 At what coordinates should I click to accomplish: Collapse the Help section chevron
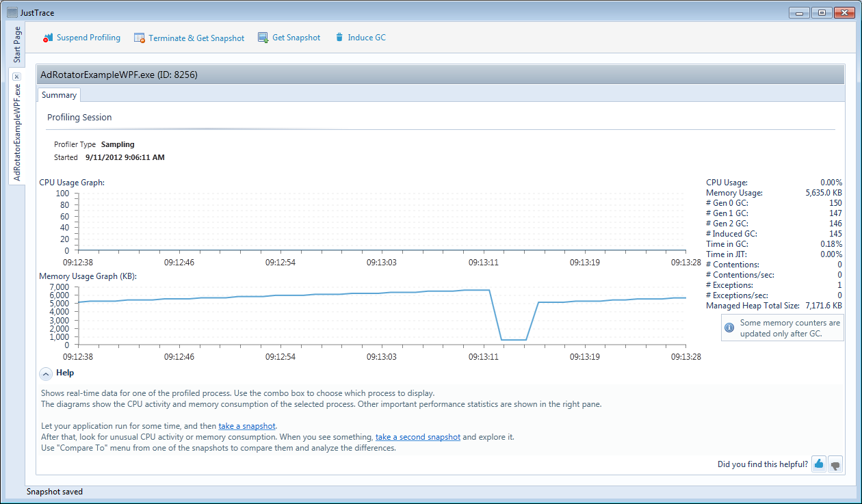coord(46,373)
